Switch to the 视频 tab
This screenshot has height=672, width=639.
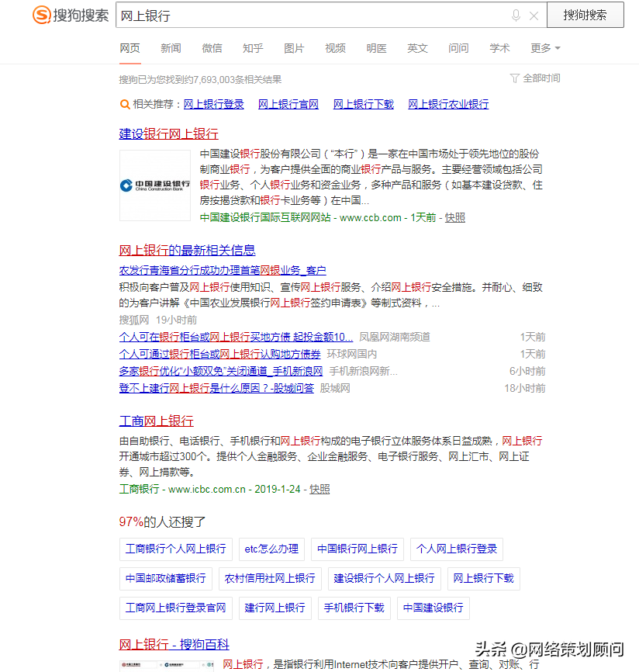pyautogui.click(x=335, y=48)
